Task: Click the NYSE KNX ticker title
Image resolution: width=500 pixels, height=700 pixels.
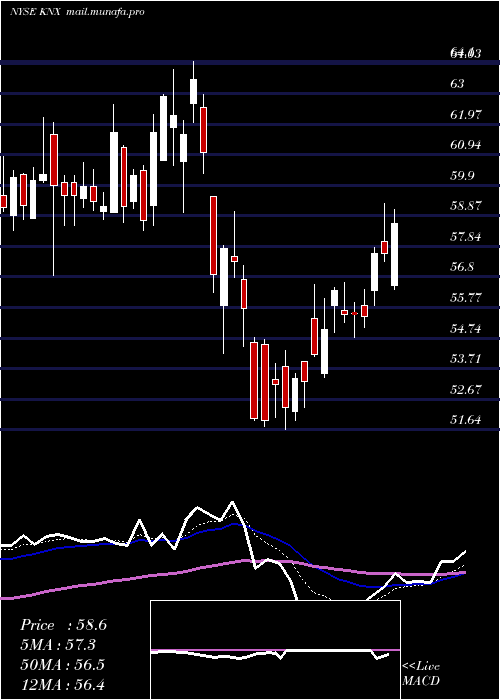Action: 37,12
